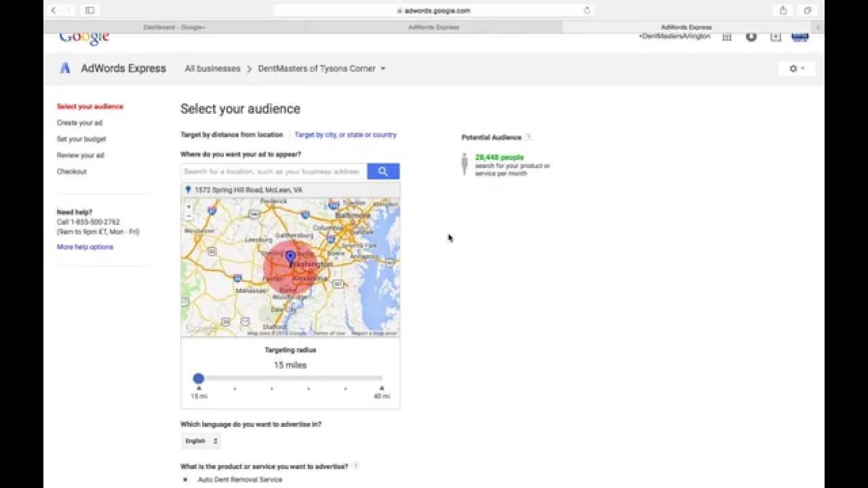
Task: Click the blue map pin marker
Action: coord(291,258)
